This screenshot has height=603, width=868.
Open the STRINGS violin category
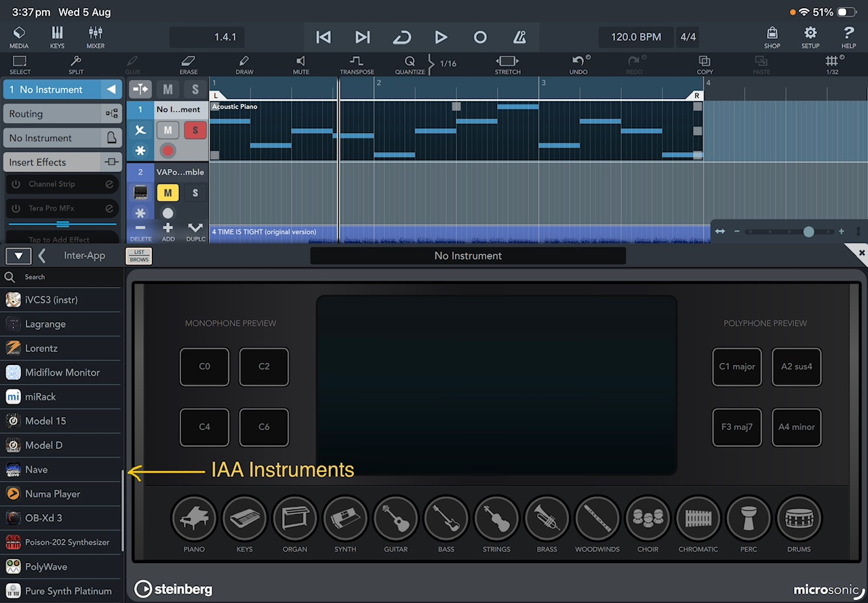(x=496, y=519)
